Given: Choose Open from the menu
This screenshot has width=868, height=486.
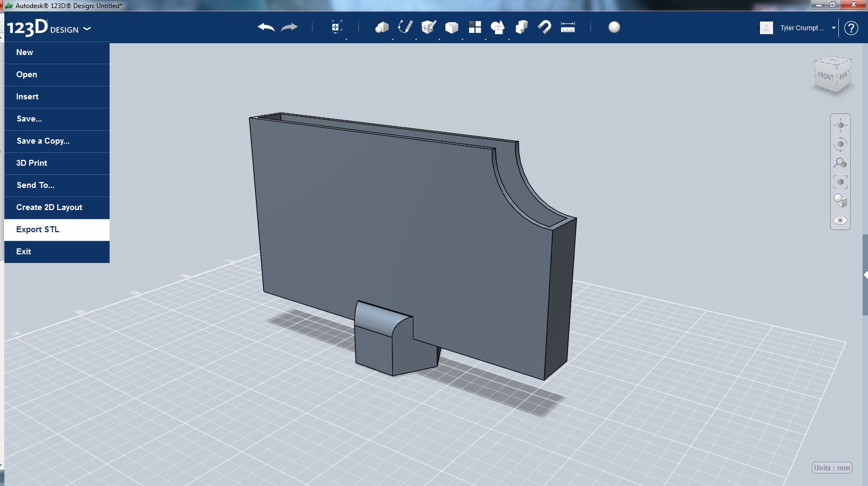Looking at the screenshot, I should (x=57, y=75).
